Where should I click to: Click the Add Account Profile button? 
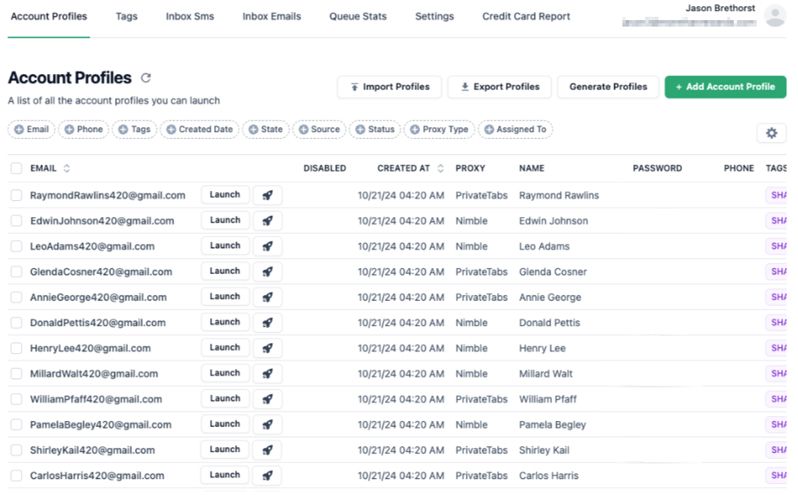[725, 87]
